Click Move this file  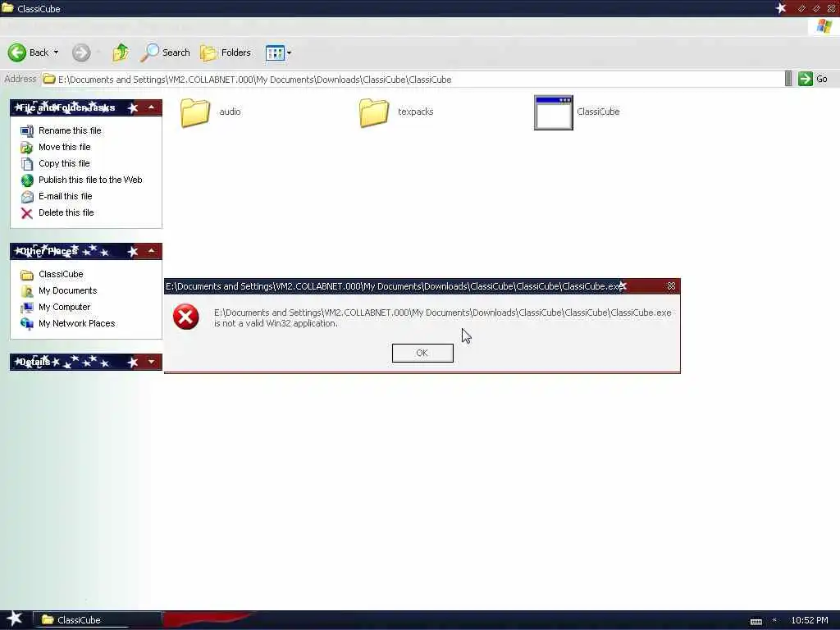click(x=64, y=147)
